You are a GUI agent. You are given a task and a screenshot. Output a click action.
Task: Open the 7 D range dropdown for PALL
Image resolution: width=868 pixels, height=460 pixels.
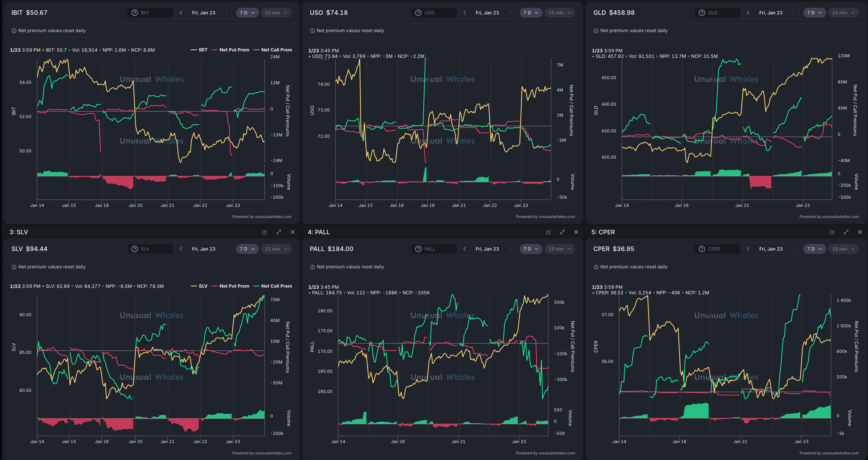coord(530,249)
